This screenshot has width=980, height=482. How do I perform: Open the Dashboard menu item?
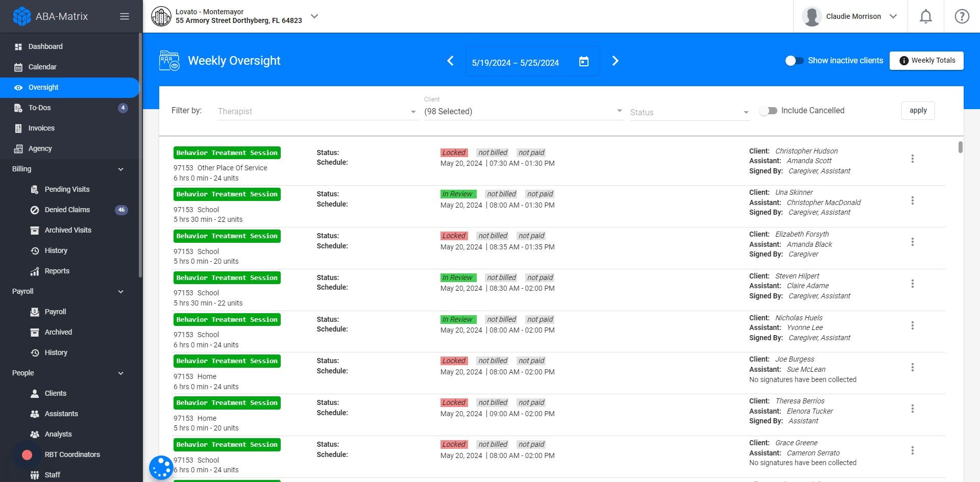69,47
